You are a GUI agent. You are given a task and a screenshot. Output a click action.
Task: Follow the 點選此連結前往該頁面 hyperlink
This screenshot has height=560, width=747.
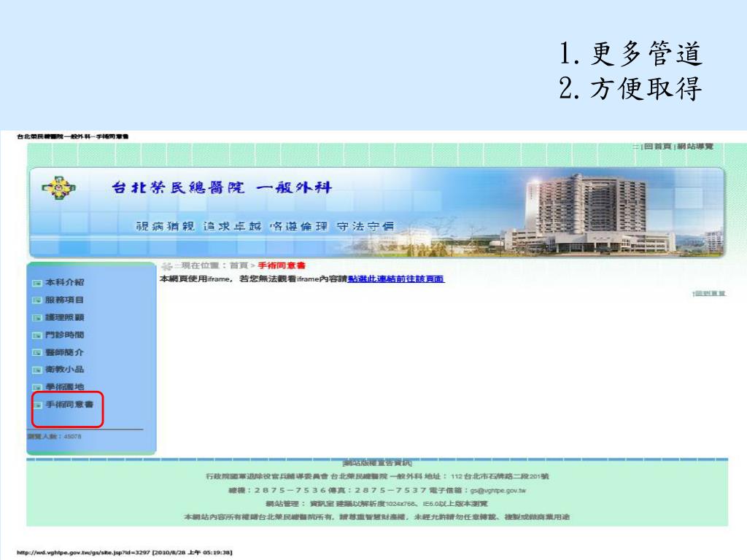[x=396, y=279]
